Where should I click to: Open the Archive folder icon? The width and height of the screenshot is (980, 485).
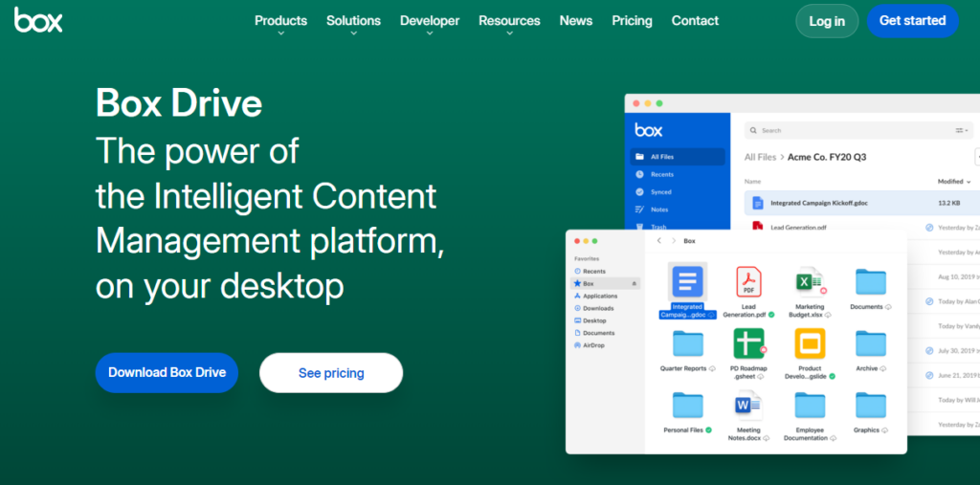coord(871,343)
